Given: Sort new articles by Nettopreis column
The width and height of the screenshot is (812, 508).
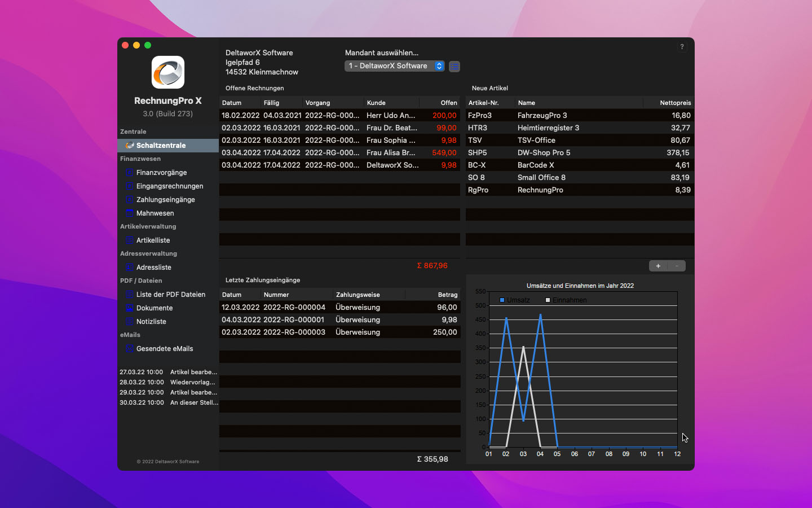Looking at the screenshot, I should pyautogui.click(x=668, y=103).
